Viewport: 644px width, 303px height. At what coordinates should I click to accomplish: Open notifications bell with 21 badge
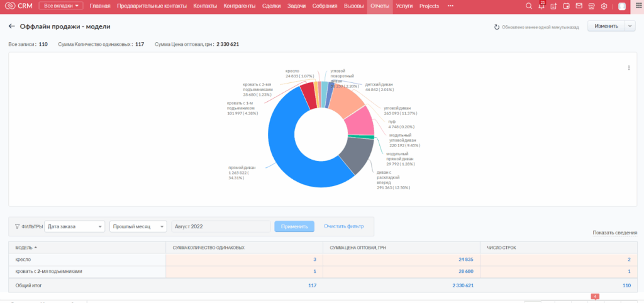[x=541, y=6]
